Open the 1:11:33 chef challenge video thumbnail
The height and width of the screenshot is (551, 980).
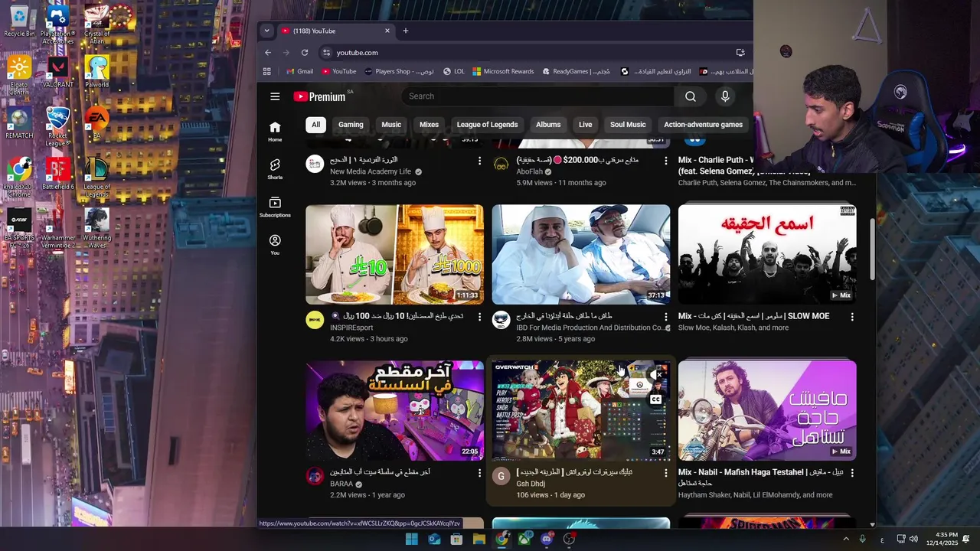point(394,254)
